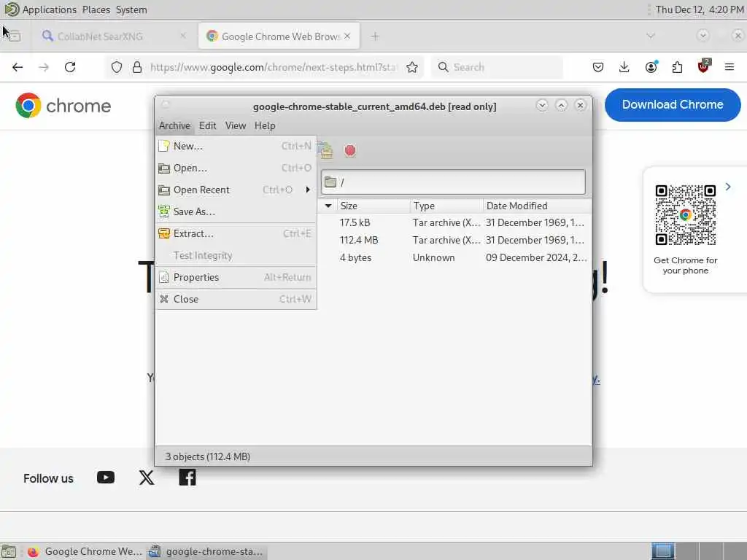747x560 pixels.
Task: Open the Firefox downloads panel
Action: pyautogui.click(x=624, y=67)
